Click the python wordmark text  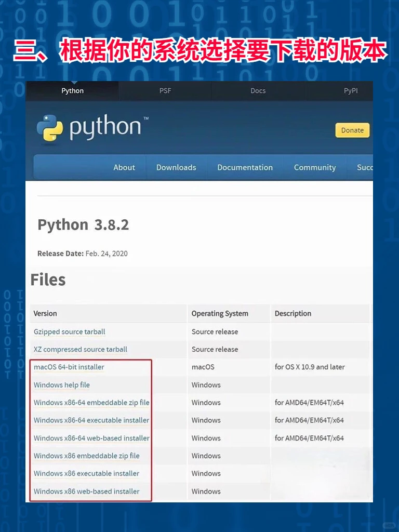click(105, 128)
